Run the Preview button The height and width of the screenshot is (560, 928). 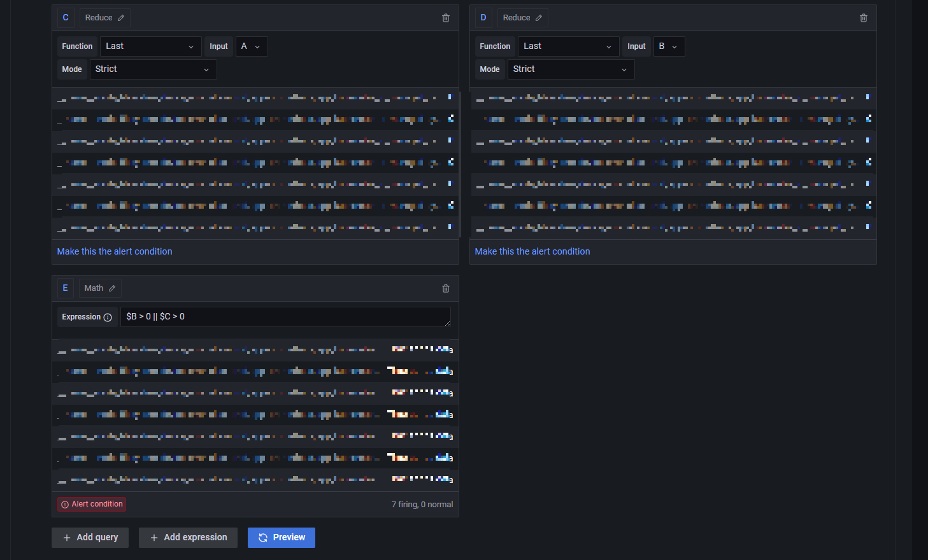coord(282,538)
